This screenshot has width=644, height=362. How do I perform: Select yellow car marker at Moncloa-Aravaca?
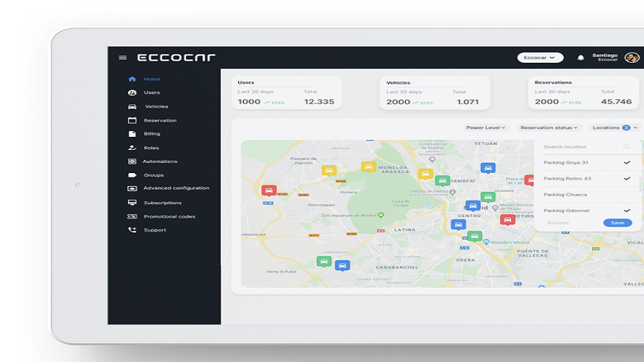(x=368, y=167)
